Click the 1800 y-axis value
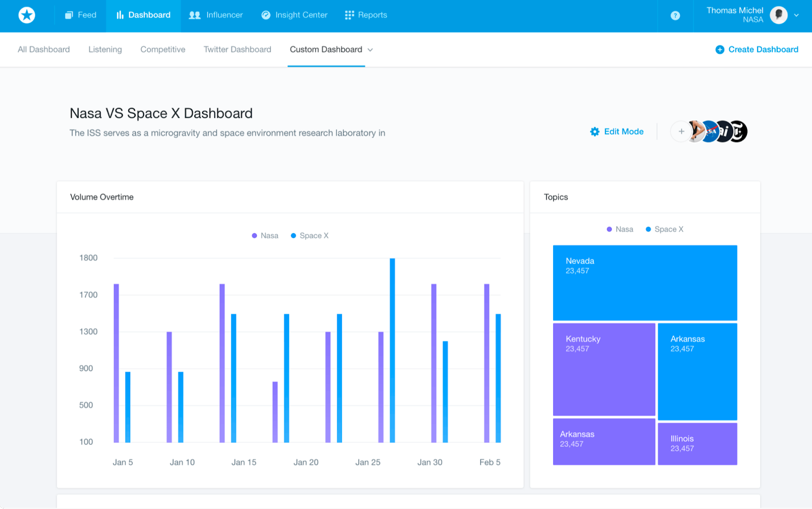This screenshot has width=812, height=509. click(88, 258)
